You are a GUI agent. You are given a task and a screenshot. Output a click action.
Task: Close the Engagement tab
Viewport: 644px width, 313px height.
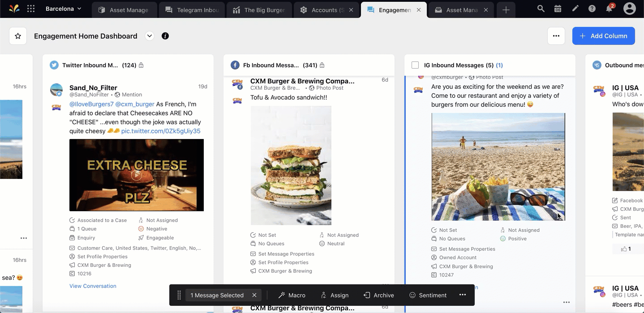[419, 10]
